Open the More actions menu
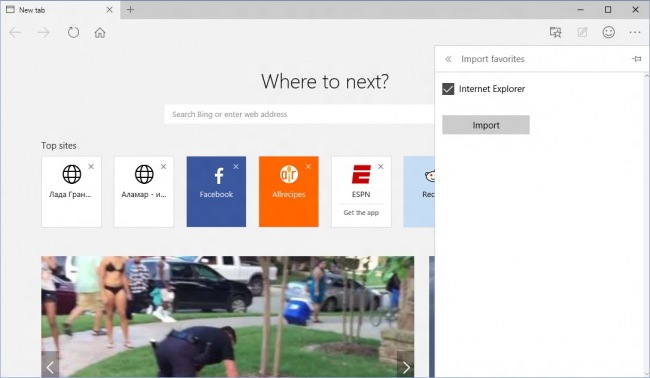 click(635, 32)
